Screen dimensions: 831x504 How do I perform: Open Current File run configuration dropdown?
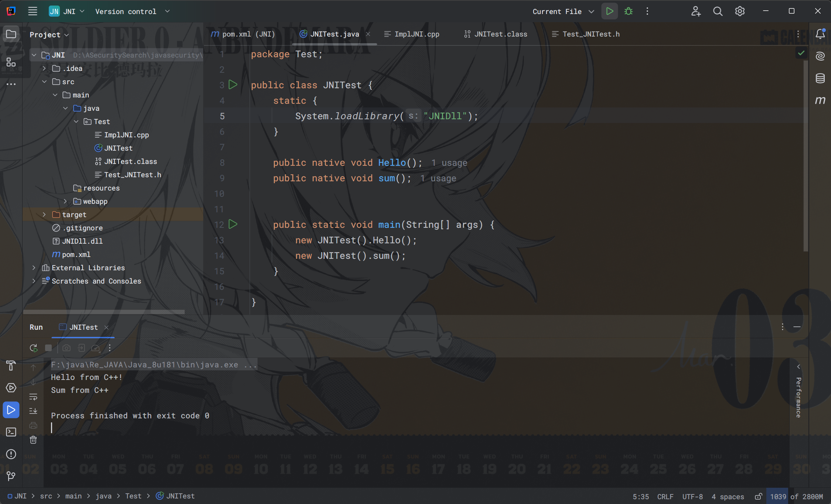click(563, 11)
